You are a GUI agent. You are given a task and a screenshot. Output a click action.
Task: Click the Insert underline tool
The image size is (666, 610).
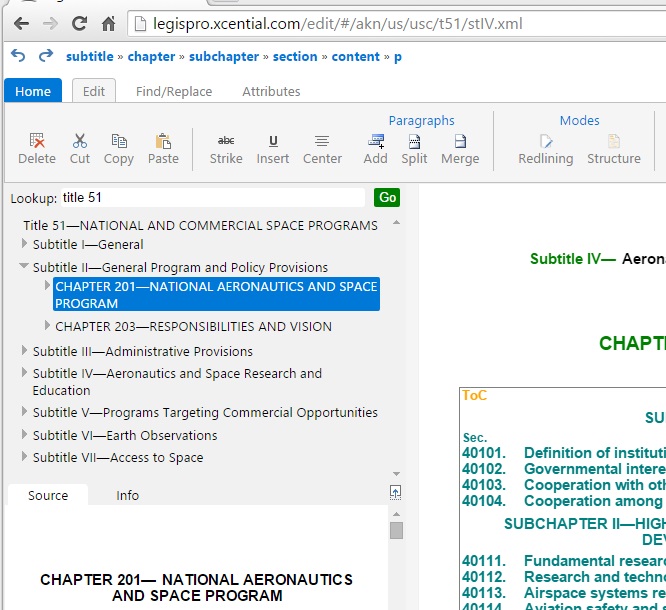tap(273, 142)
